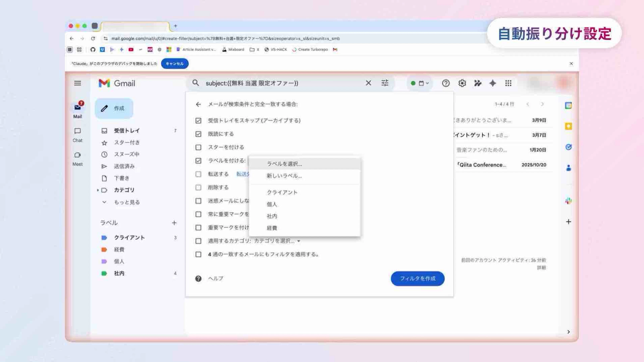
Task: Open Google Calendar side panel icon
Action: (568, 105)
